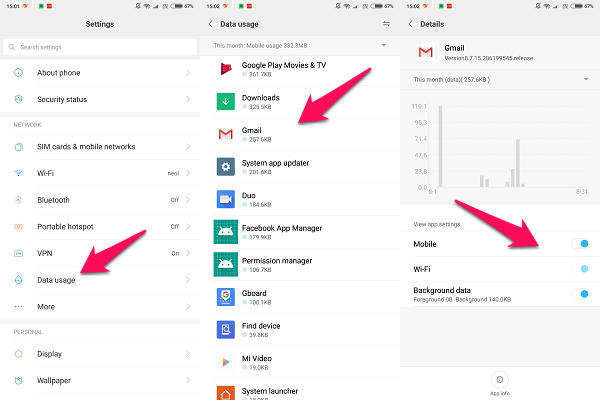
Task: Open the Mi Video play icon
Action: 226,362
